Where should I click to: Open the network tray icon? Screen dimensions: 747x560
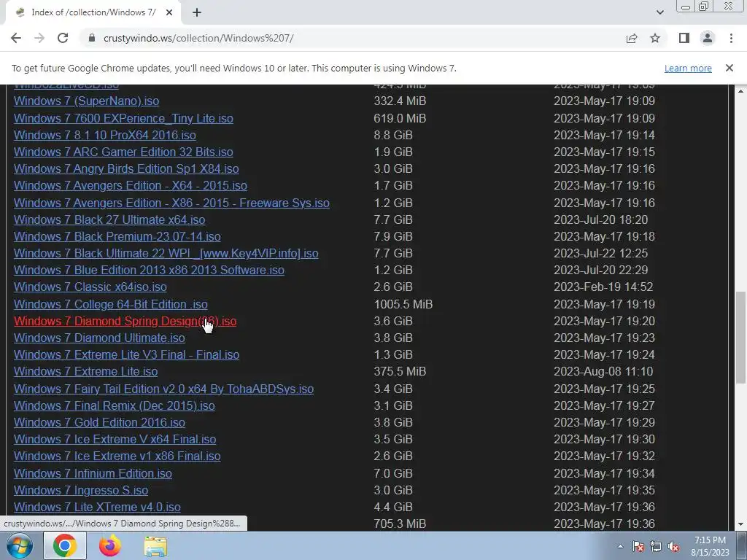coord(656,546)
